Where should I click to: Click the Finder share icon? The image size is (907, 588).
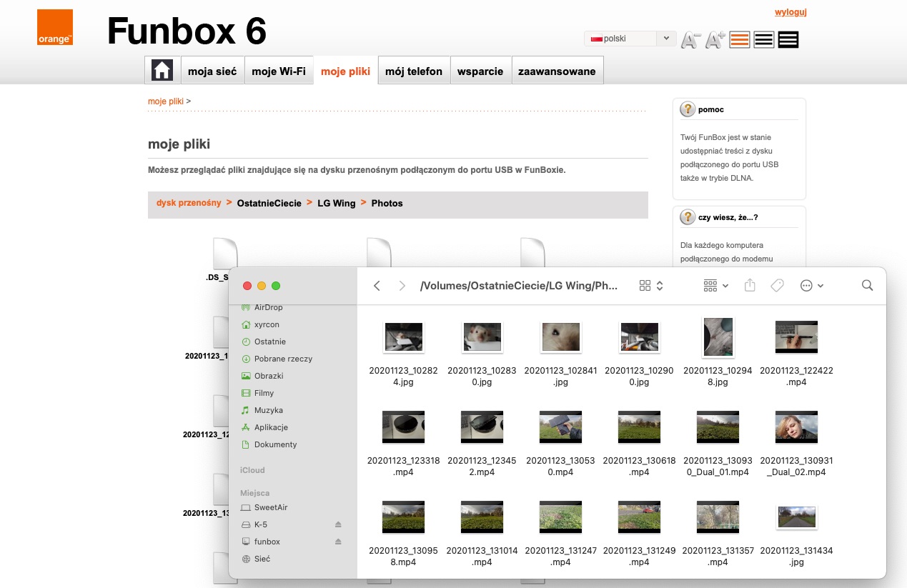750,286
